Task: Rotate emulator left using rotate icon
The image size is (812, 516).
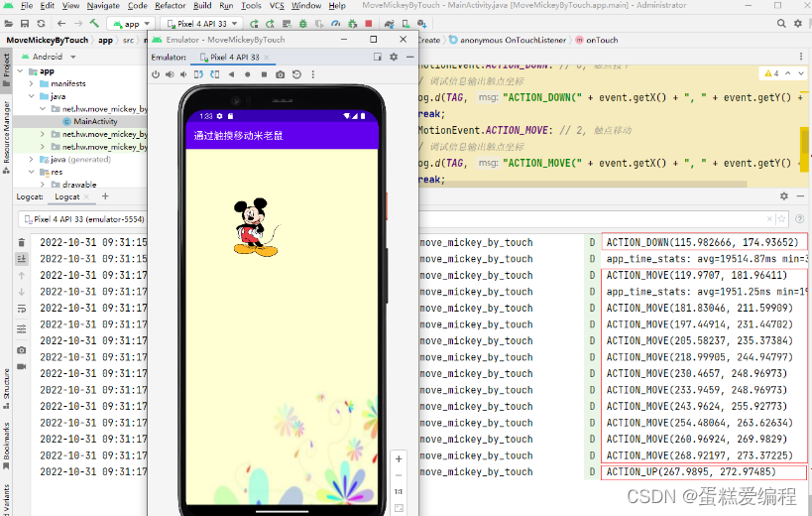Action: (x=198, y=74)
